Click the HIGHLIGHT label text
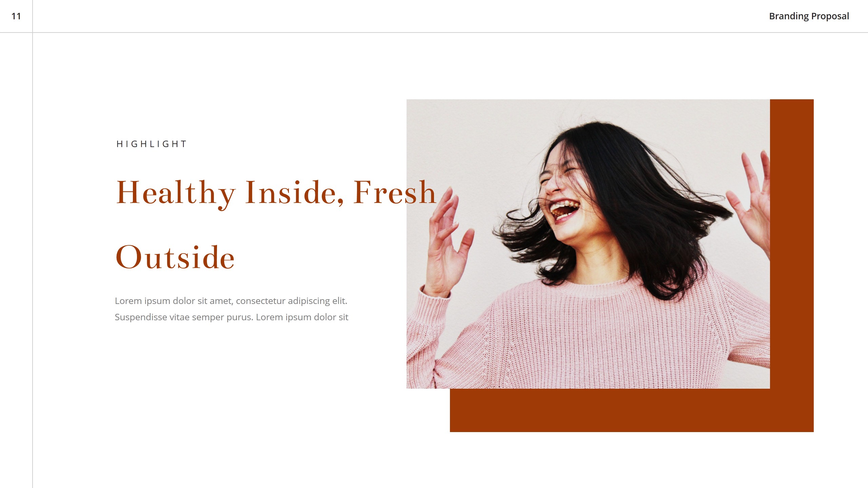The image size is (868, 488). point(151,144)
